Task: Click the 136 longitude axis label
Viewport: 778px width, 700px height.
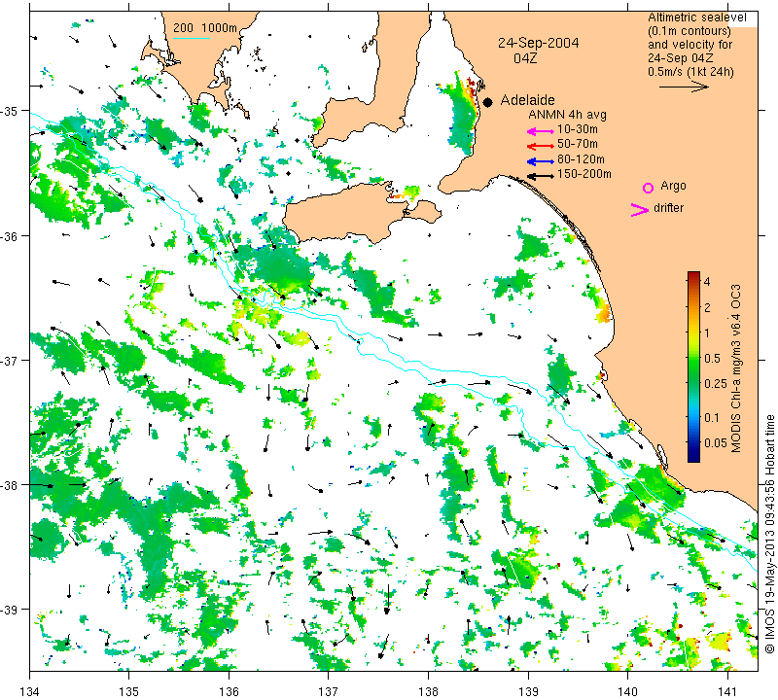Action: pyautogui.click(x=229, y=691)
